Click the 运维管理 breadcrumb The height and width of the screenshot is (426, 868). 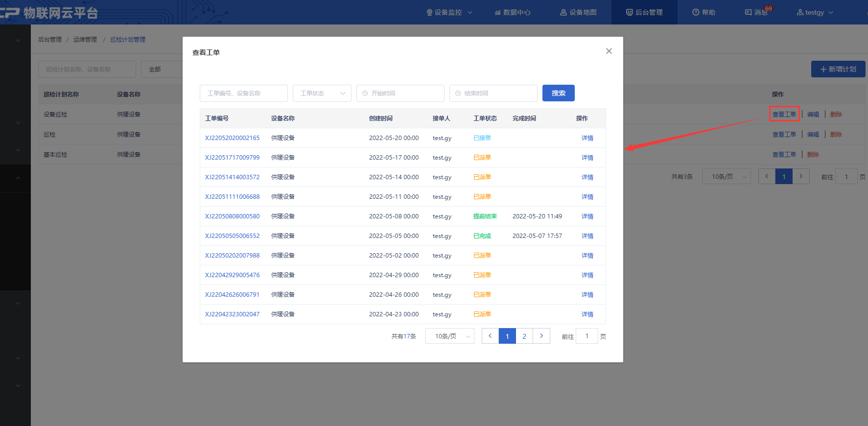coord(85,39)
